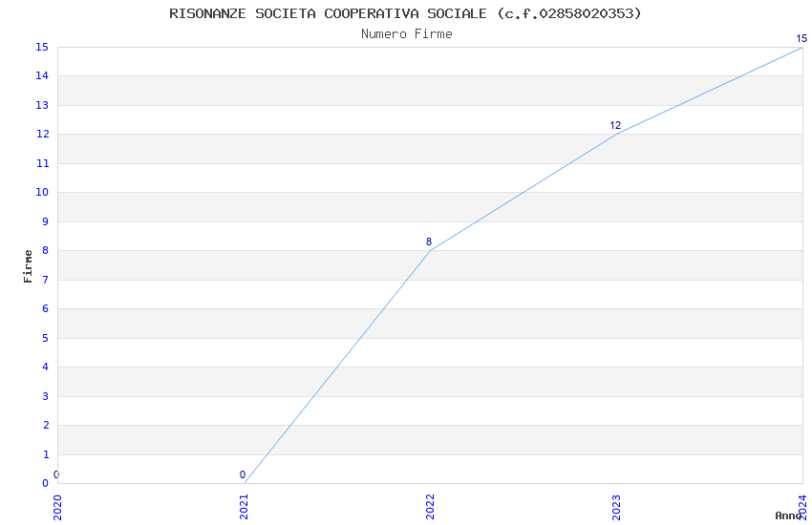Screen dimensions: 812x525
Task: Click y-axis tick value 4
Action: [x=45, y=367]
